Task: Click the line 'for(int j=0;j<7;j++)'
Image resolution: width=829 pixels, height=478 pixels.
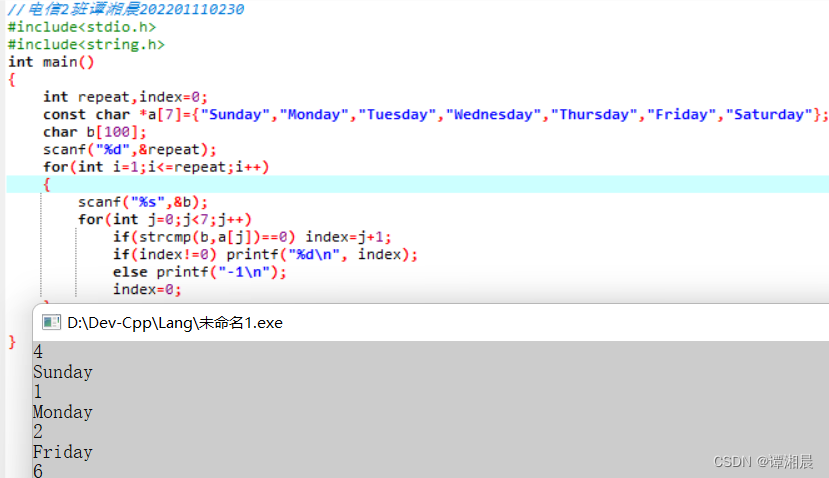Action: pyautogui.click(x=164, y=219)
